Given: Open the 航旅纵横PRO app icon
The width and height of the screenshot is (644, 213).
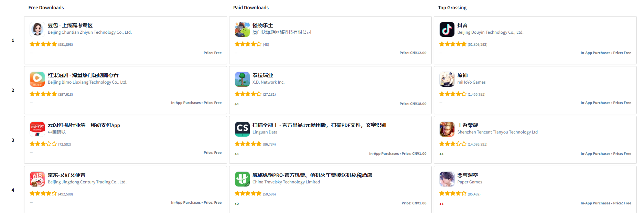Looking at the screenshot, I should click(242, 179).
